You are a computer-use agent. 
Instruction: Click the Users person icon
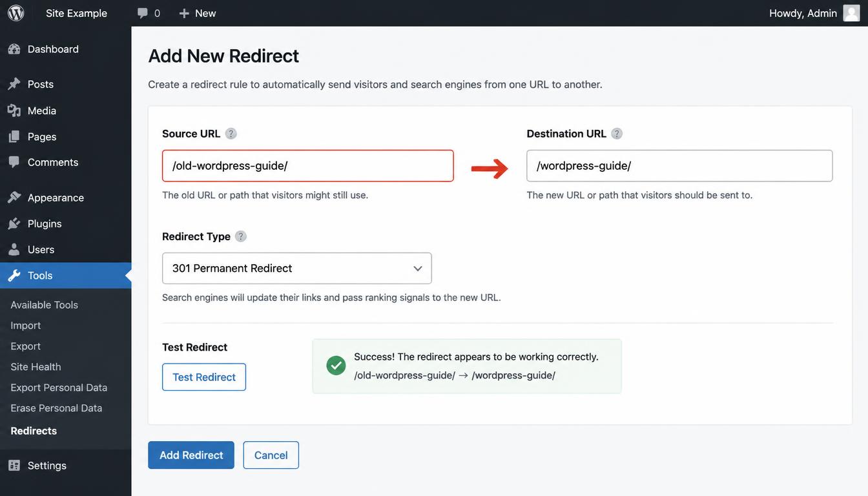(14, 249)
